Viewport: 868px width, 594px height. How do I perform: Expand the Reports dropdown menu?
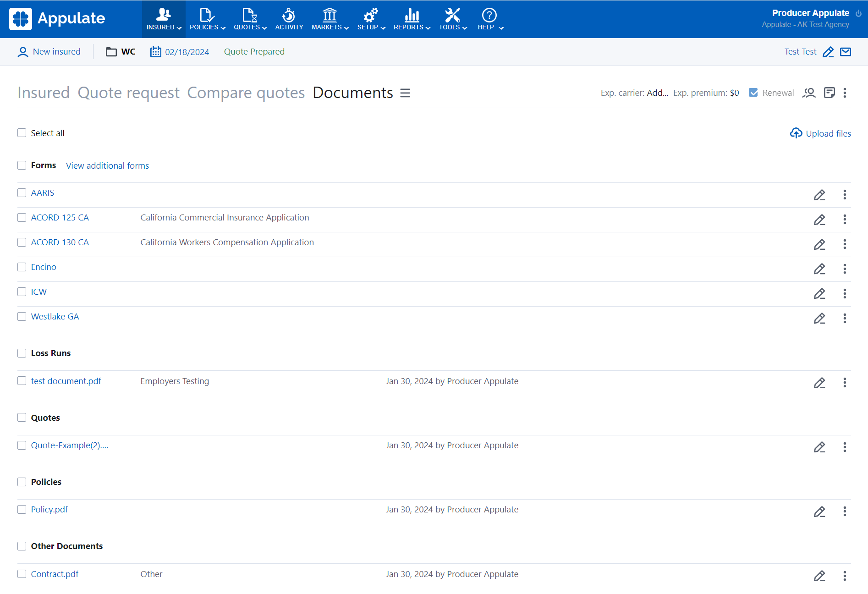click(412, 19)
